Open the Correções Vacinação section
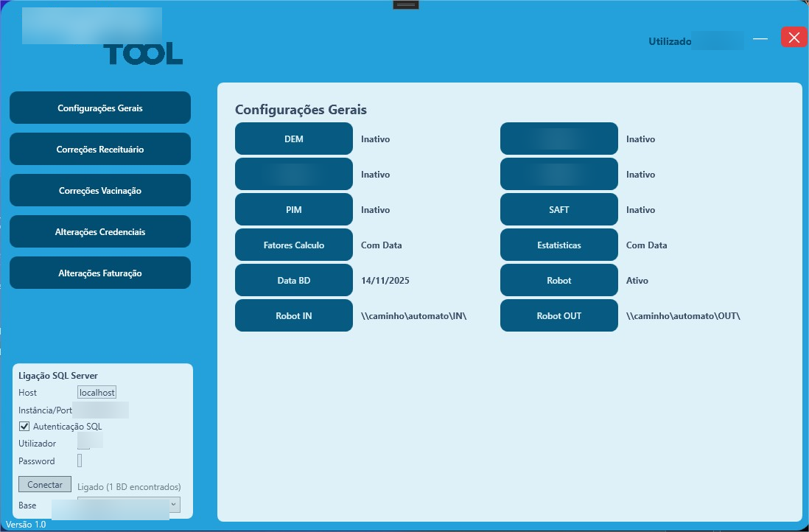Viewport: 809px width, 532px height. [99, 189]
